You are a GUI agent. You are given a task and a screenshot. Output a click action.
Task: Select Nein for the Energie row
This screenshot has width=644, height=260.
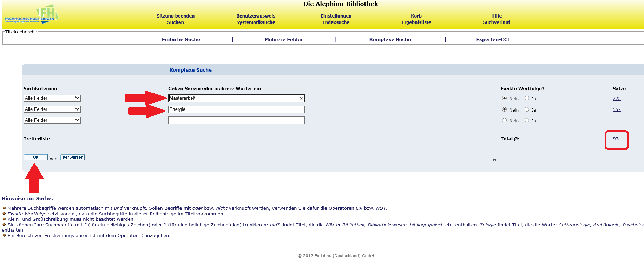[504, 109]
